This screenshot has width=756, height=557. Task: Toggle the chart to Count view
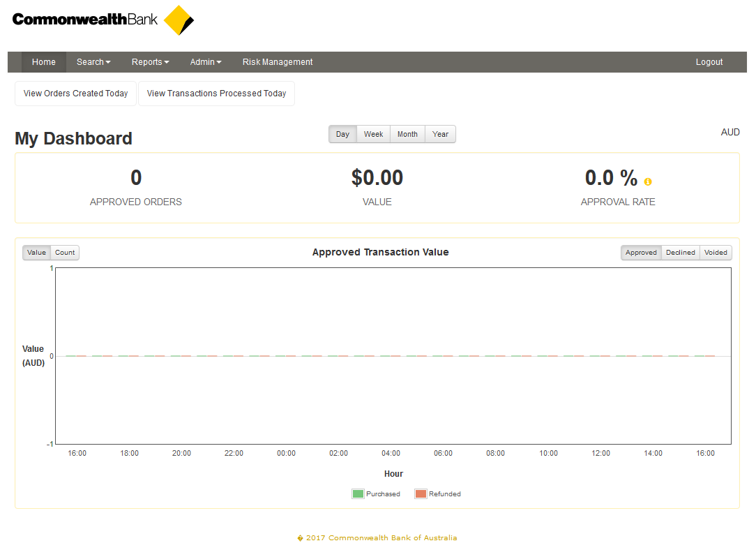65,253
